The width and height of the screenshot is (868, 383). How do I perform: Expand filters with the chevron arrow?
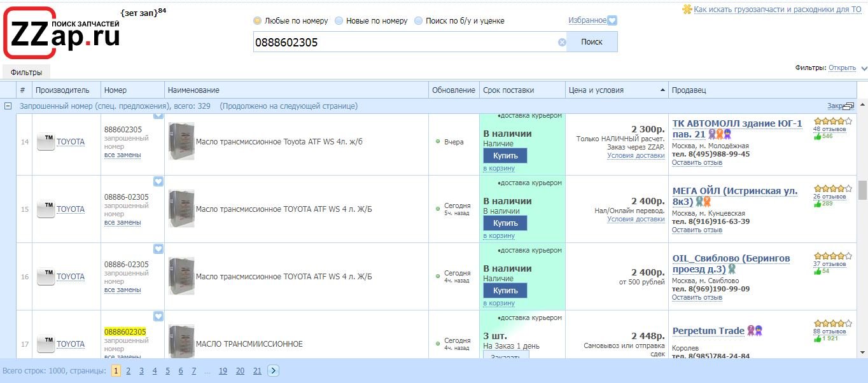pos(864,68)
